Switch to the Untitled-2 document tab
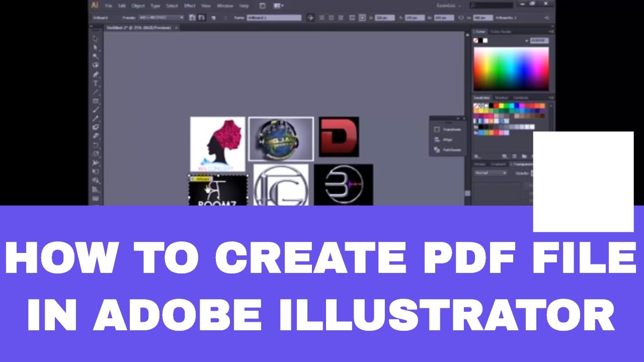Screen dimensions: 644x362 [138, 28]
